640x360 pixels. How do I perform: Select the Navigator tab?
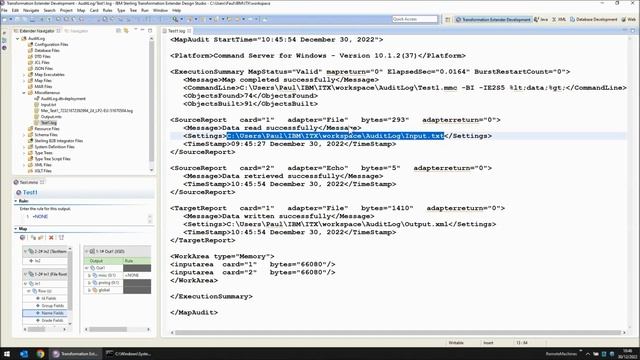[76, 31]
